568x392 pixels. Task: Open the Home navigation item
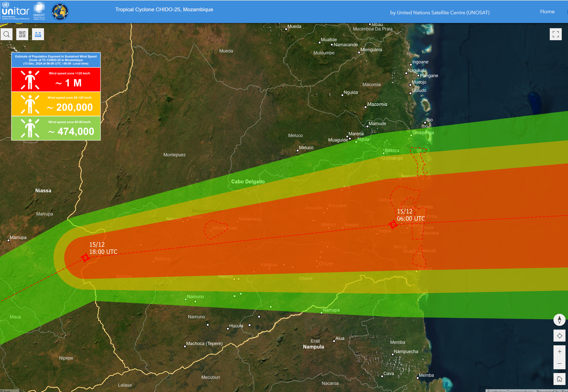(x=547, y=11)
